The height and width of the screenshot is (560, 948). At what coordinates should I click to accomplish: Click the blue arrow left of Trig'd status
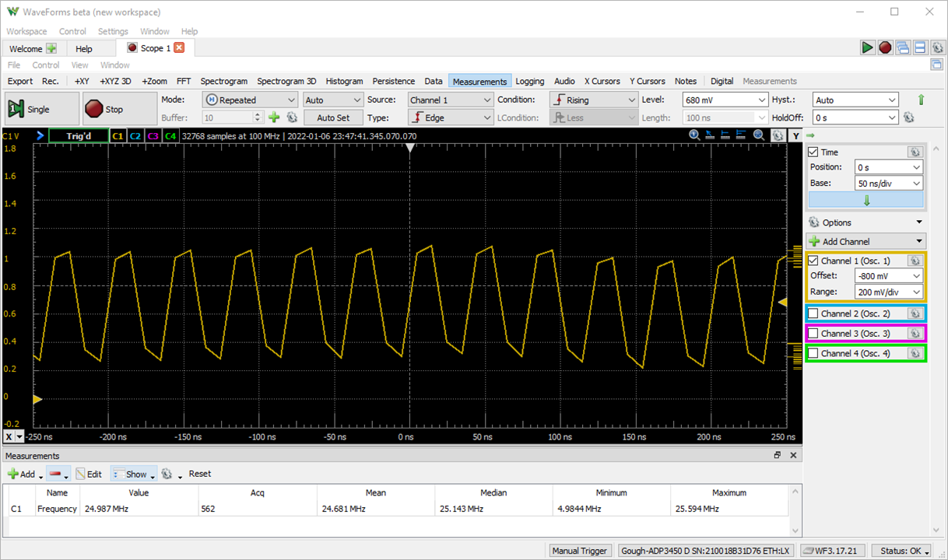click(x=40, y=135)
